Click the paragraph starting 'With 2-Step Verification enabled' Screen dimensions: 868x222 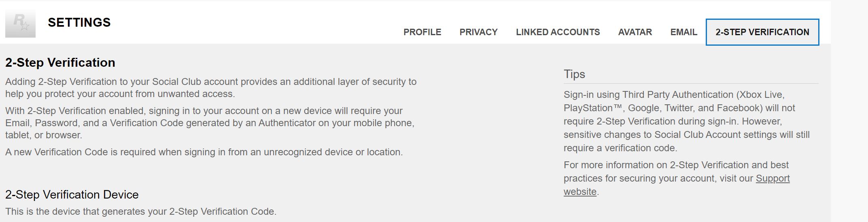(x=210, y=123)
